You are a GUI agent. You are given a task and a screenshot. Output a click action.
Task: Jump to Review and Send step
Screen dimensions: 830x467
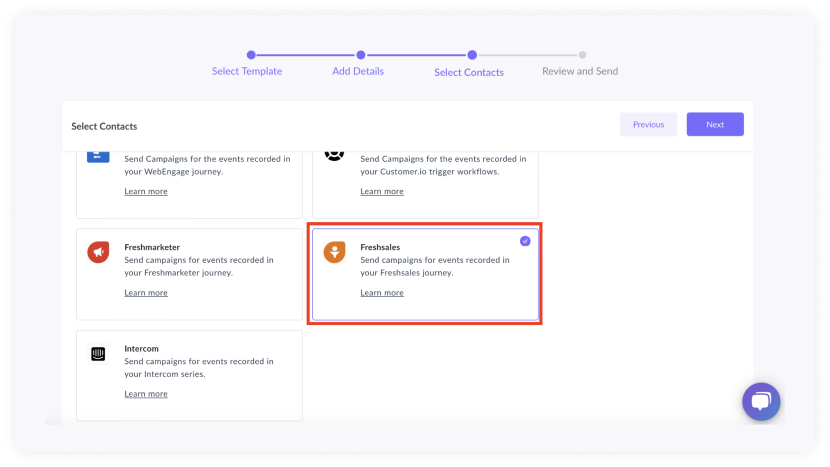pos(580,71)
